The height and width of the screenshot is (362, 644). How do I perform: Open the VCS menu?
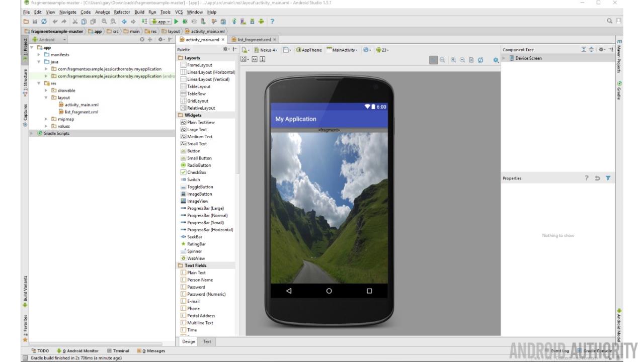179,12
